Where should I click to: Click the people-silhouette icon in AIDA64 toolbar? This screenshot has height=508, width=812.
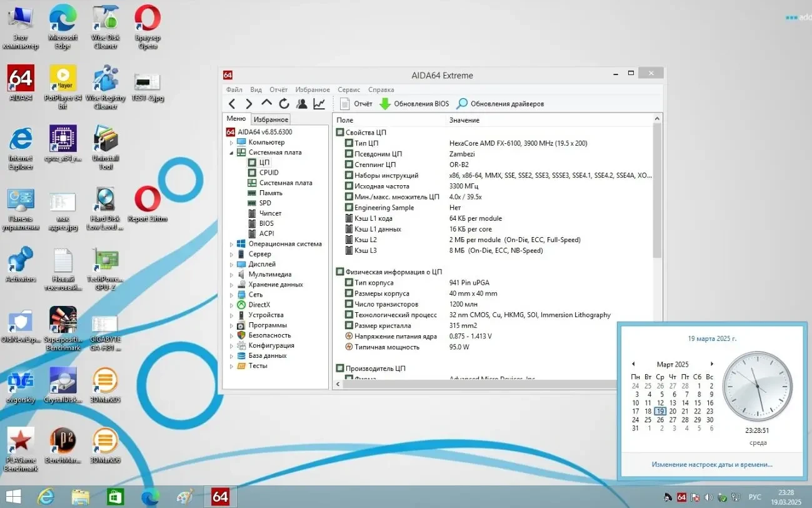point(301,104)
